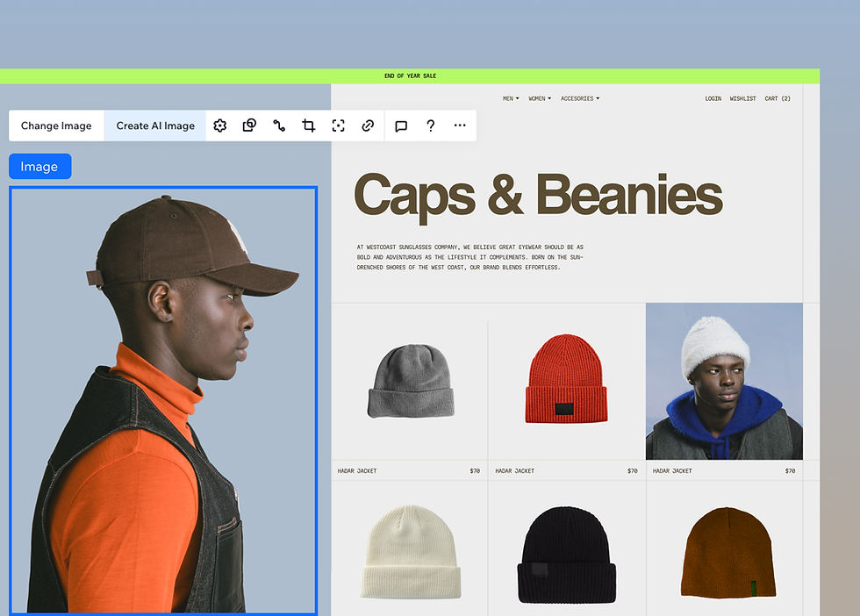Adjust the image focal point icon
860x616 pixels.
(x=338, y=125)
